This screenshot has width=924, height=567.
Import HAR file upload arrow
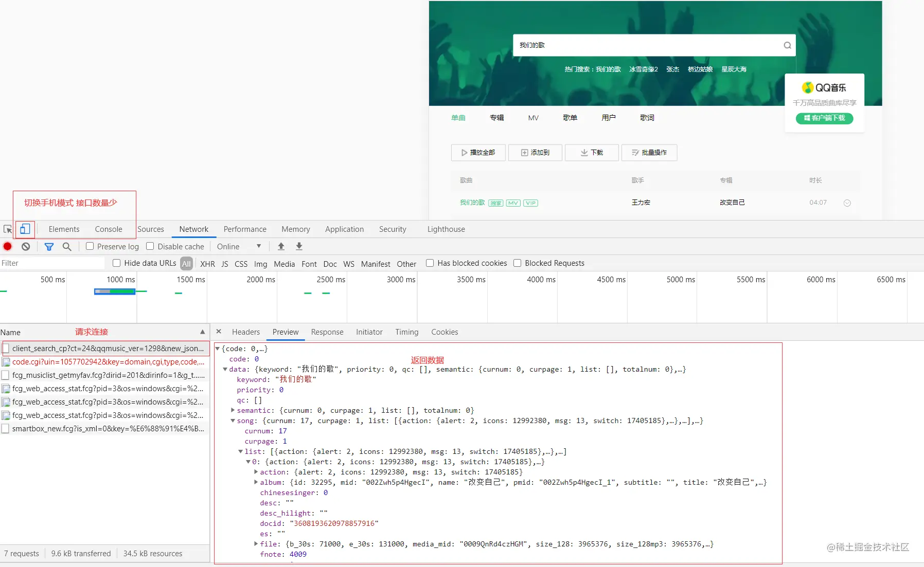(x=281, y=246)
